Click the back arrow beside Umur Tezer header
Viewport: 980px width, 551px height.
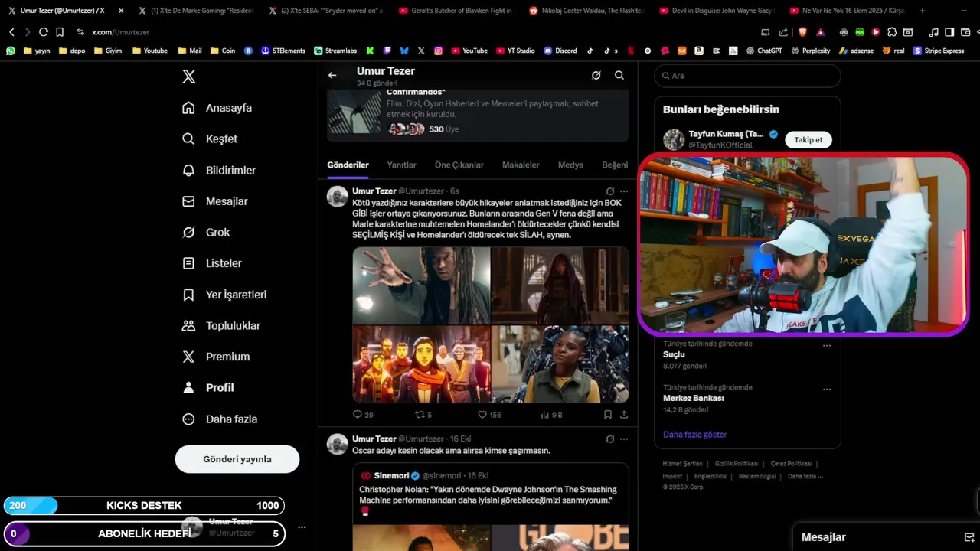[332, 75]
